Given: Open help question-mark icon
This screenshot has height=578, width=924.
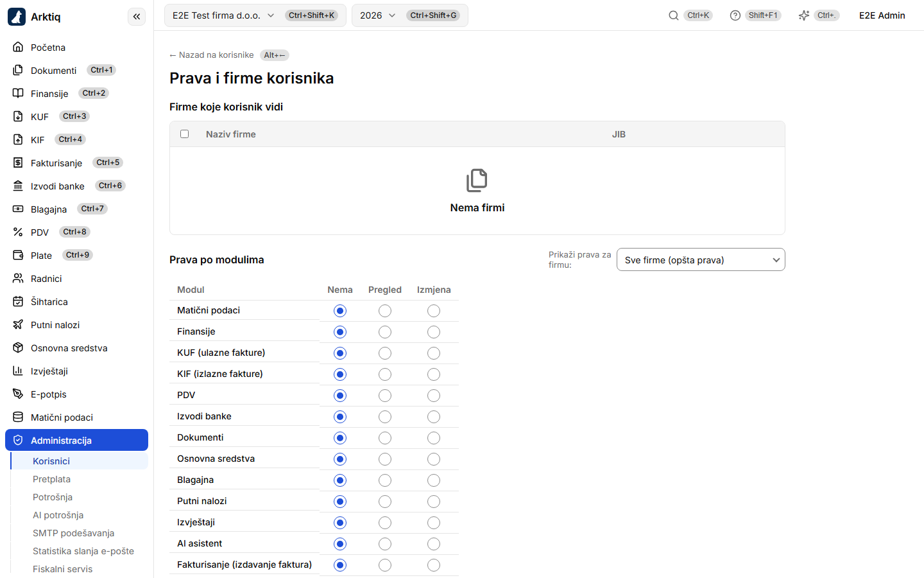Looking at the screenshot, I should coord(735,15).
